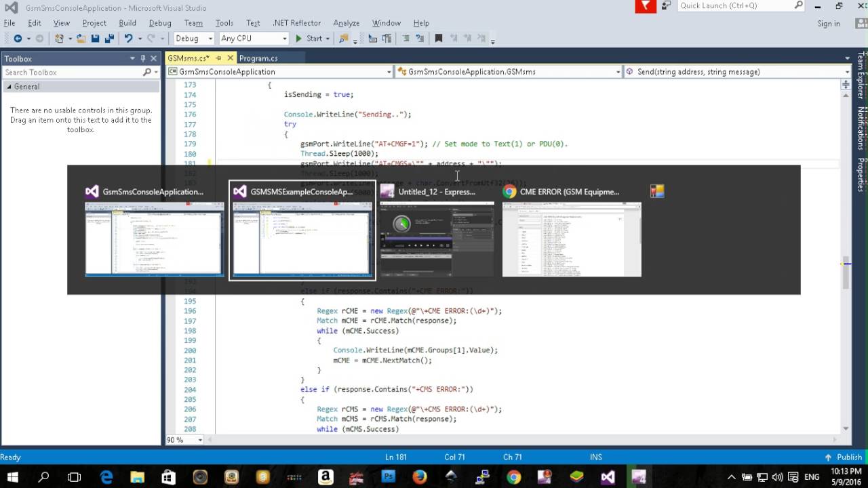Image resolution: width=868 pixels, height=488 pixels.
Task: Select the GSMSMSExampleConsoleApp window thumbnail
Action: point(302,230)
